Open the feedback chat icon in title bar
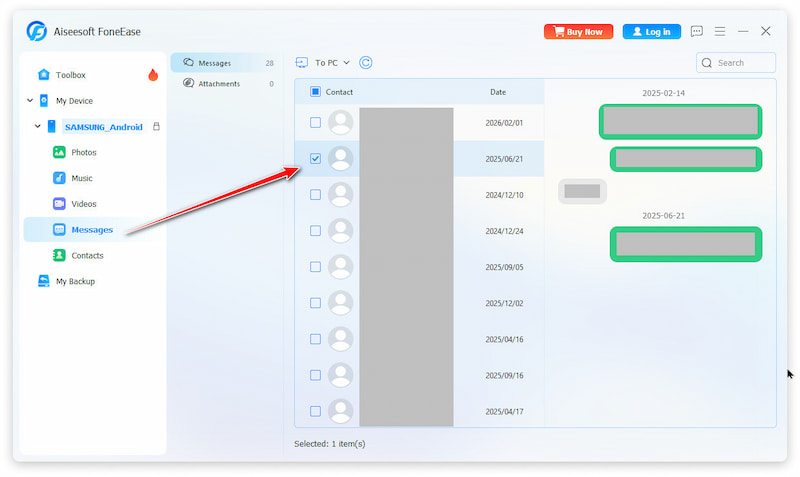The width and height of the screenshot is (800, 477). point(697,32)
